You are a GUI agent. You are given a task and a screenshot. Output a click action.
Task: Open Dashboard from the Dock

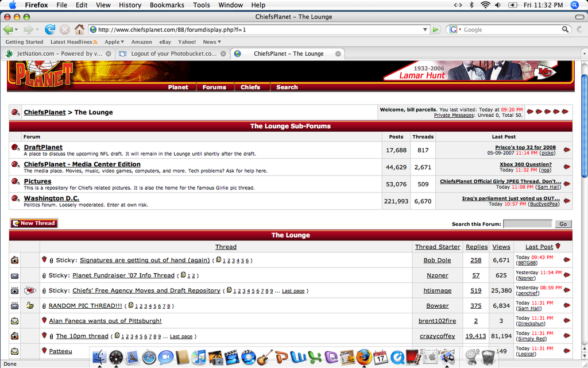click(116, 356)
